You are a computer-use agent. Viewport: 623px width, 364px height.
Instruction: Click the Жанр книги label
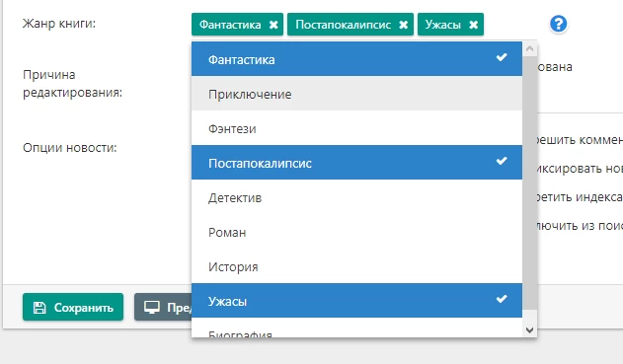tap(59, 24)
